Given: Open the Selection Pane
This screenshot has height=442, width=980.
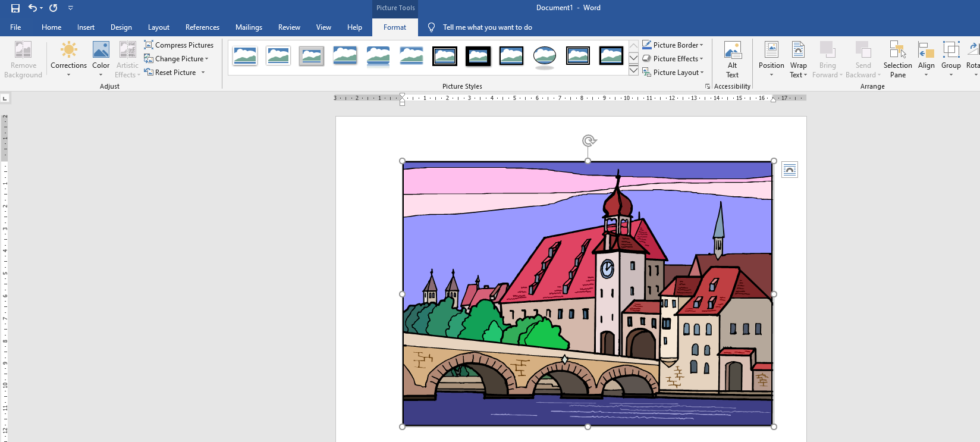Looking at the screenshot, I should pyautogui.click(x=898, y=59).
